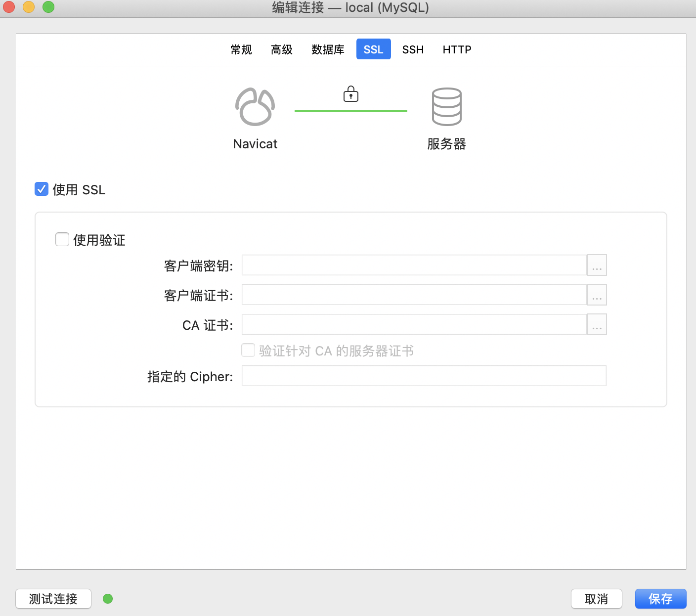The image size is (696, 616).
Task: Focus the 客户端密钥 input field
Action: pyautogui.click(x=414, y=265)
